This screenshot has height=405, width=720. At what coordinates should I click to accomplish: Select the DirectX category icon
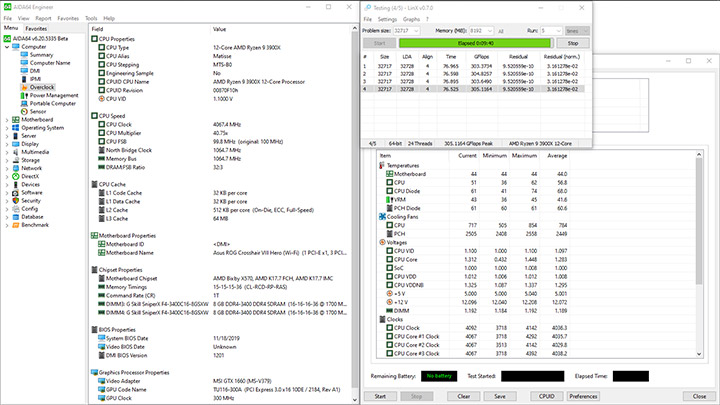pyautogui.click(x=14, y=178)
